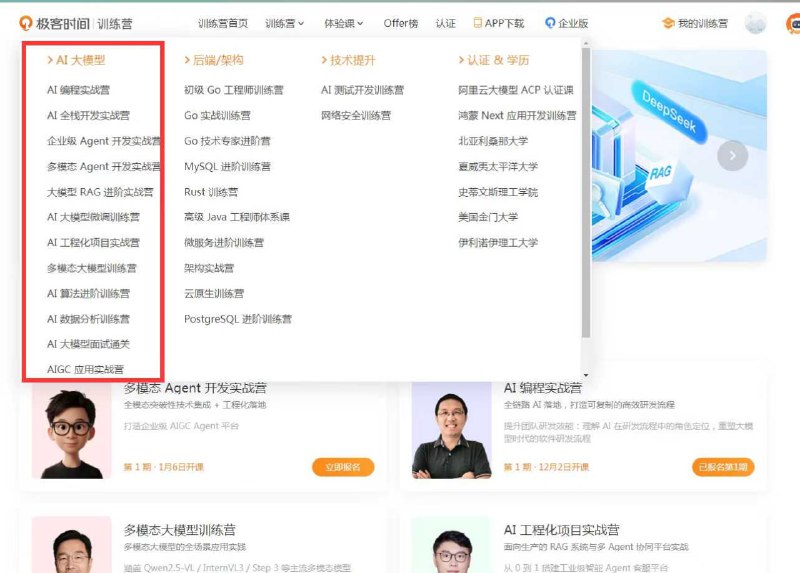The width and height of the screenshot is (800, 573).
Task: Open PostgreSQL 进阶训练营
Action: coord(238,319)
